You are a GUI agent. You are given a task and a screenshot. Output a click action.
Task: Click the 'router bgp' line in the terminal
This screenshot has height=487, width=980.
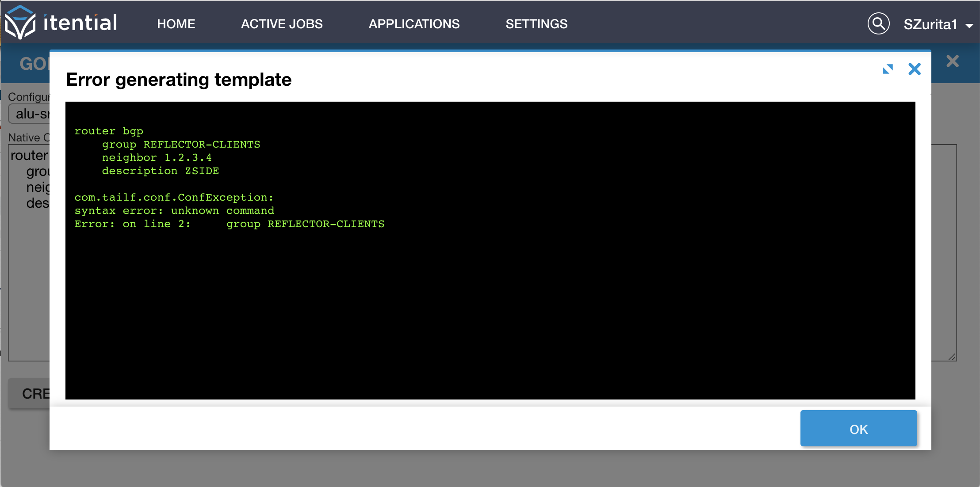click(109, 131)
